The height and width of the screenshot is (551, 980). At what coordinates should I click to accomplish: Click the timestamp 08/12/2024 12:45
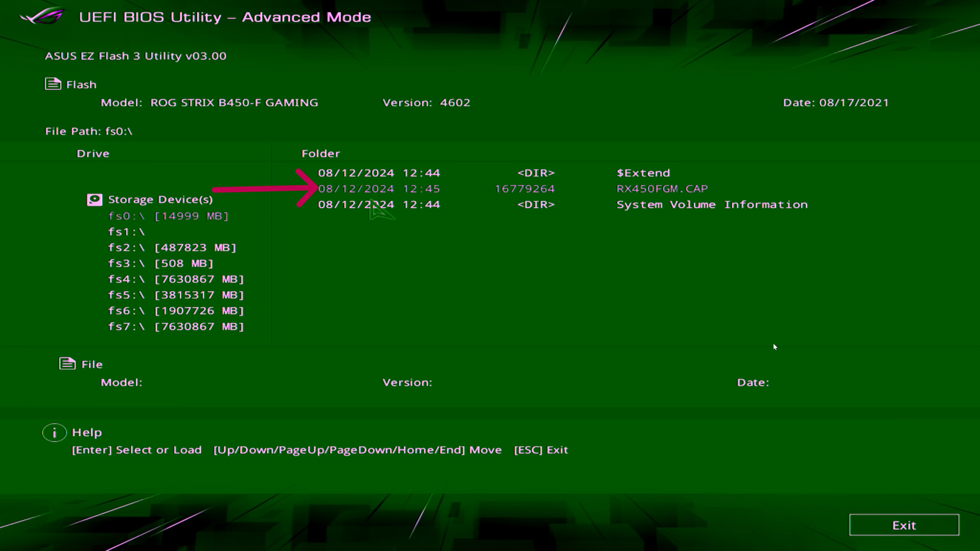click(379, 189)
